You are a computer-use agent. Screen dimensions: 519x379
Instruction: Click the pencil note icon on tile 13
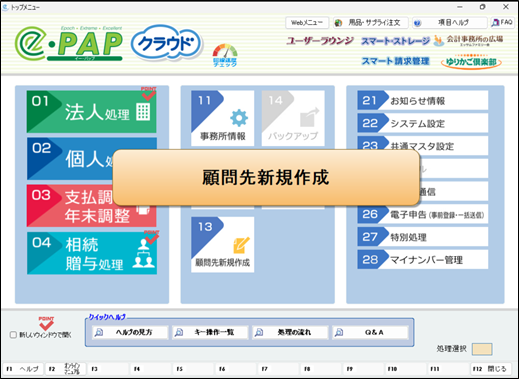241,245
